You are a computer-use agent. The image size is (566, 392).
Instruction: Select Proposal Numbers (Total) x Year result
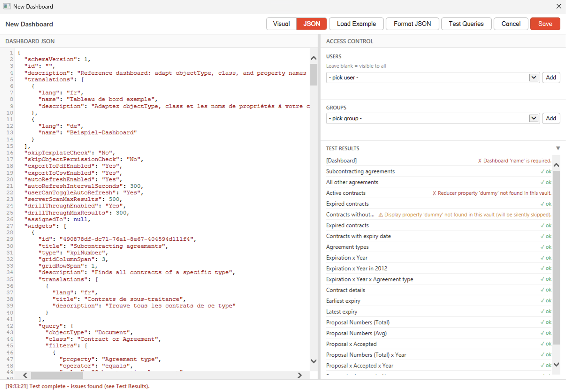[439, 355]
